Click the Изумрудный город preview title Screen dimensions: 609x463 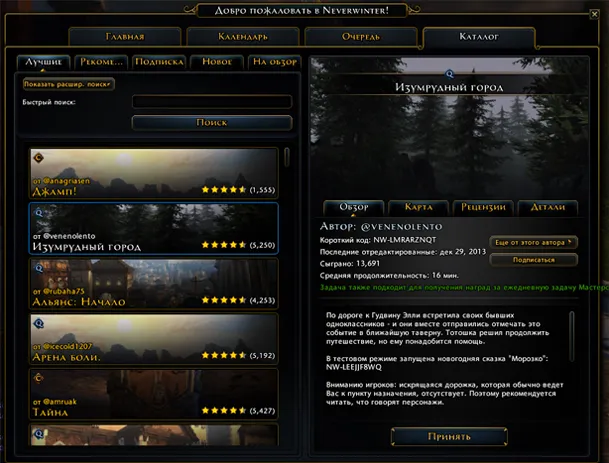point(449,87)
